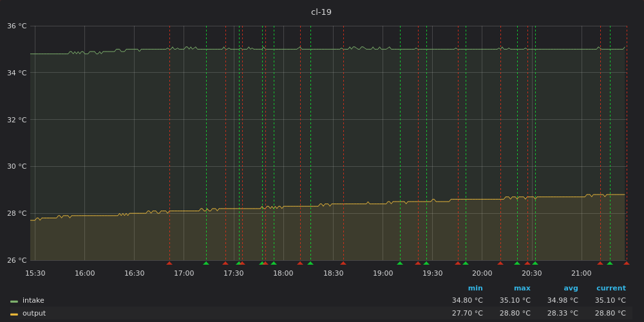Click the red annotation marker near 17:25
The width and height of the screenshot is (644, 322).
point(225,263)
